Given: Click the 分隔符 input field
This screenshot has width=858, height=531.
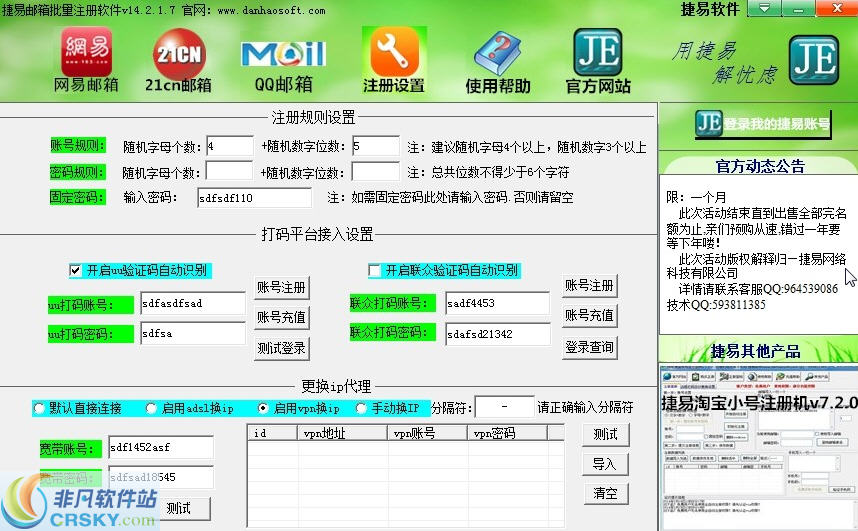Looking at the screenshot, I should point(504,407).
